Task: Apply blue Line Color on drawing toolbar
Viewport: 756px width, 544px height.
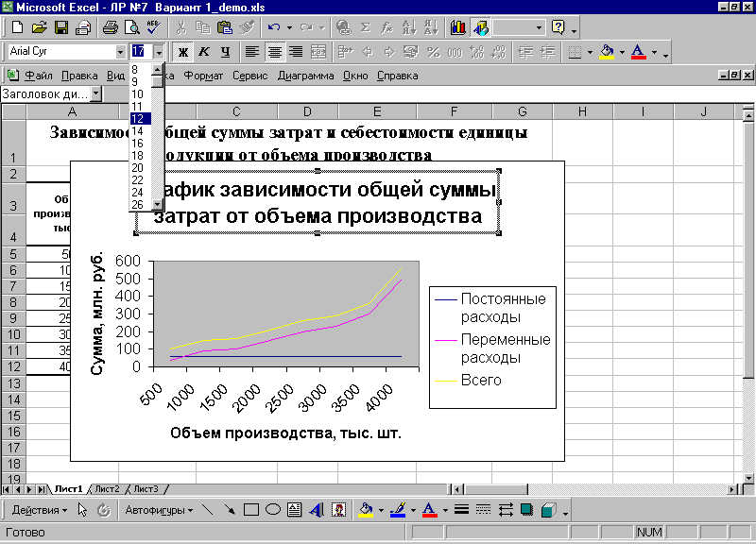Action: point(398,510)
